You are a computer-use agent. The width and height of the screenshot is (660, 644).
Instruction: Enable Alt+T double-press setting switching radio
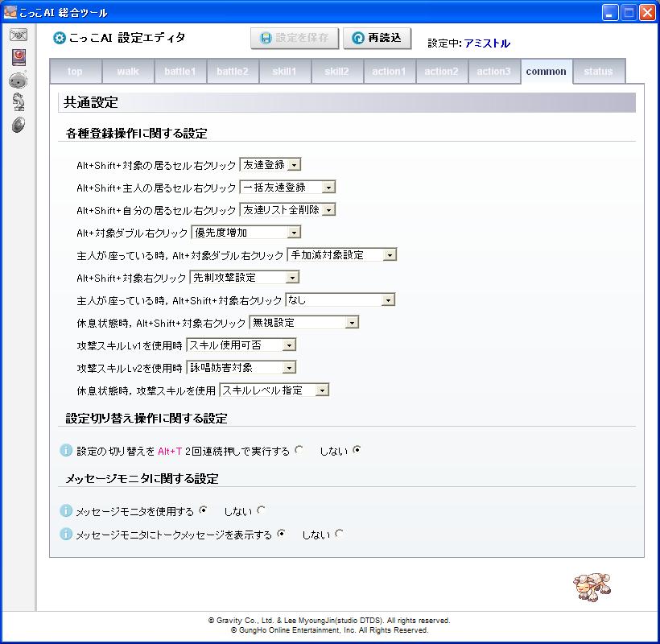(299, 451)
